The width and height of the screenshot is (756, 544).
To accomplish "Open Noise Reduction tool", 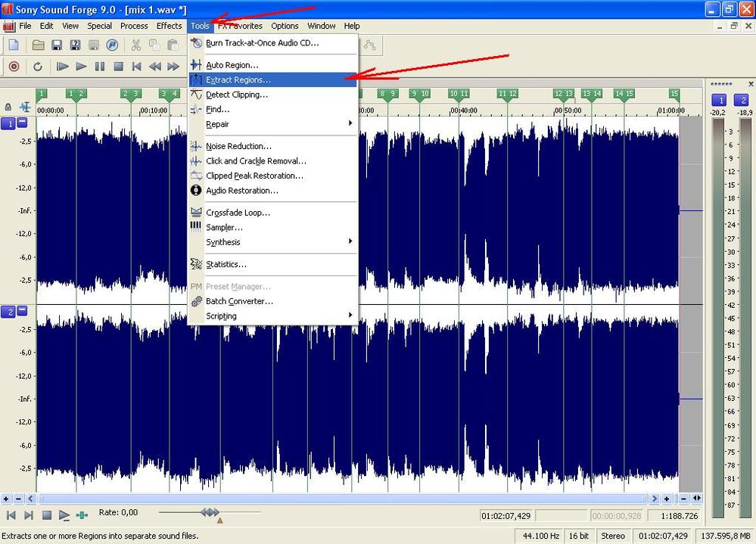I will 273,146.
